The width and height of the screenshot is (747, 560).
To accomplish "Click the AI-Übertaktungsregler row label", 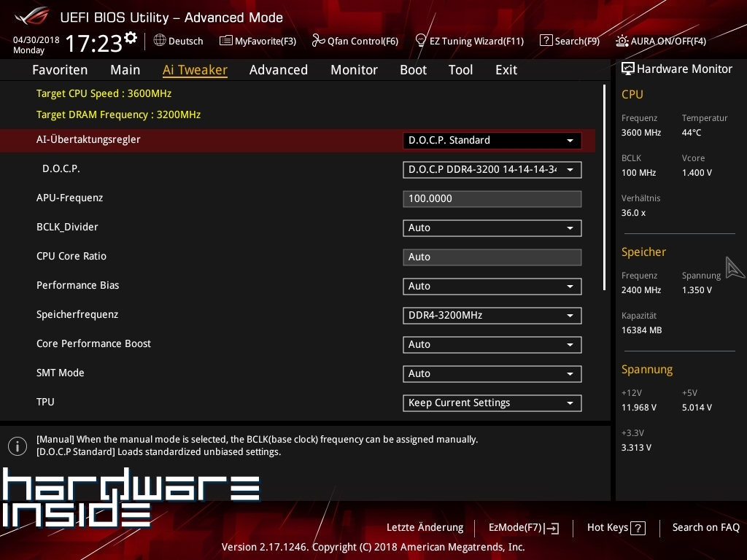I will point(88,139).
